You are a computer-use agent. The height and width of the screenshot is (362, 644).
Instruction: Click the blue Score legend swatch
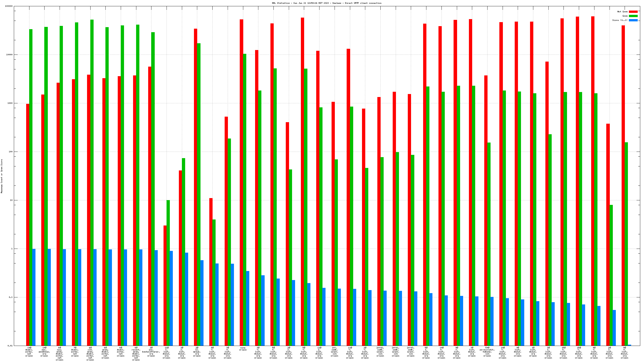tap(633, 20)
